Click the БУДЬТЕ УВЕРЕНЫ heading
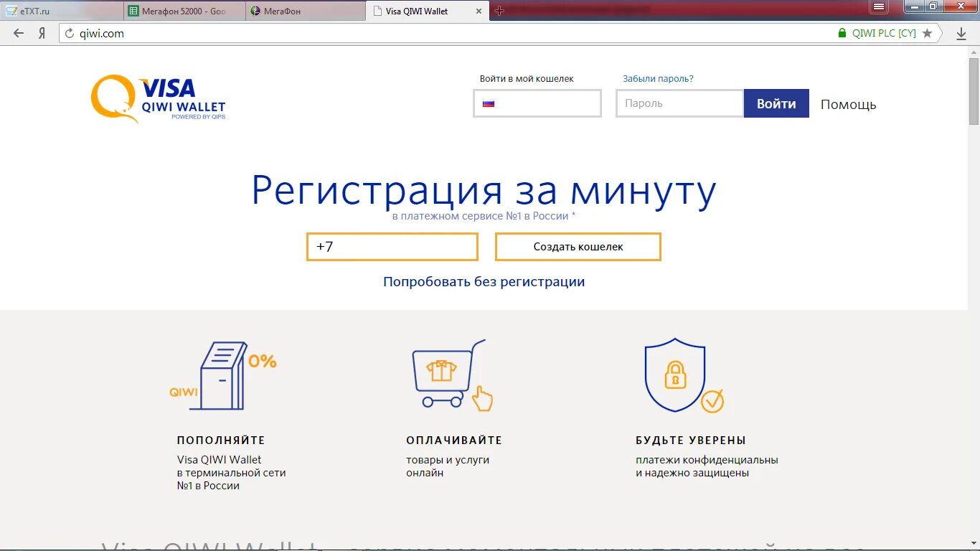The image size is (980, 551). (x=691, y=441)
